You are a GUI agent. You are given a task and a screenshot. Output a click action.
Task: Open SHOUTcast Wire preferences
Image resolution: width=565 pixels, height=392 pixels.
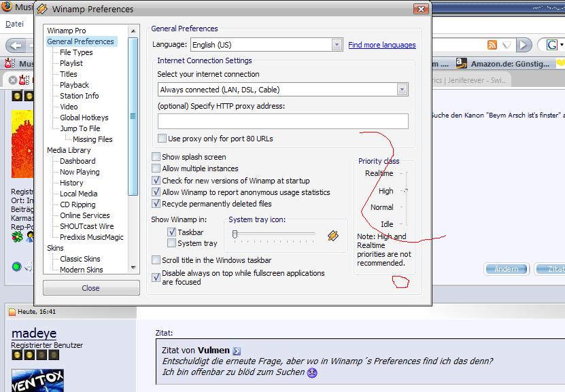tap(86, 226)
